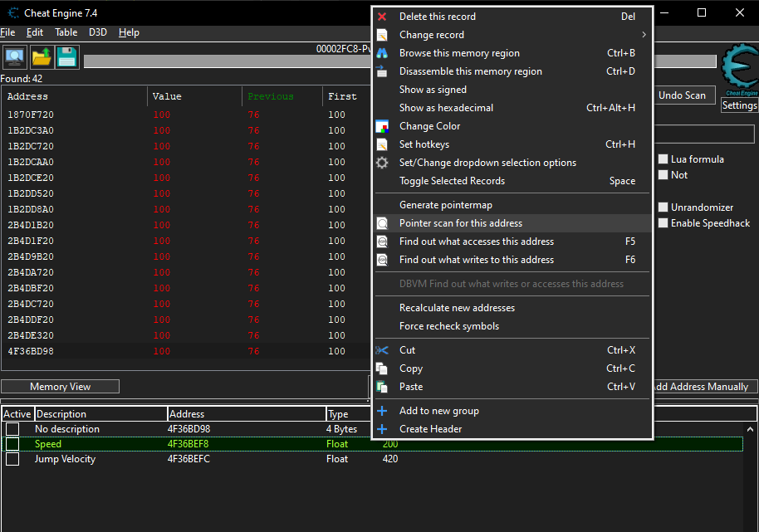The width and height of the screenshot is (759, 532).
Task: Choose Force recheck symbols
Action: click(x=448, y=326)
